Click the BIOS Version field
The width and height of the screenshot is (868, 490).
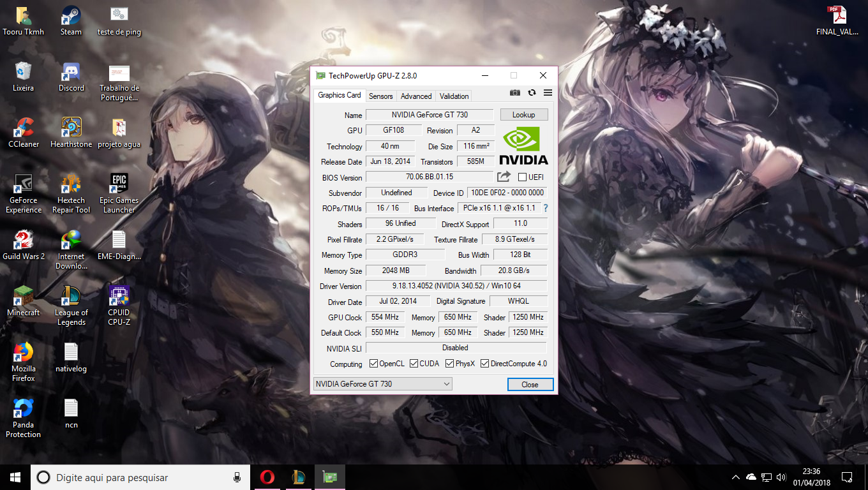click(x=430, y=177)
